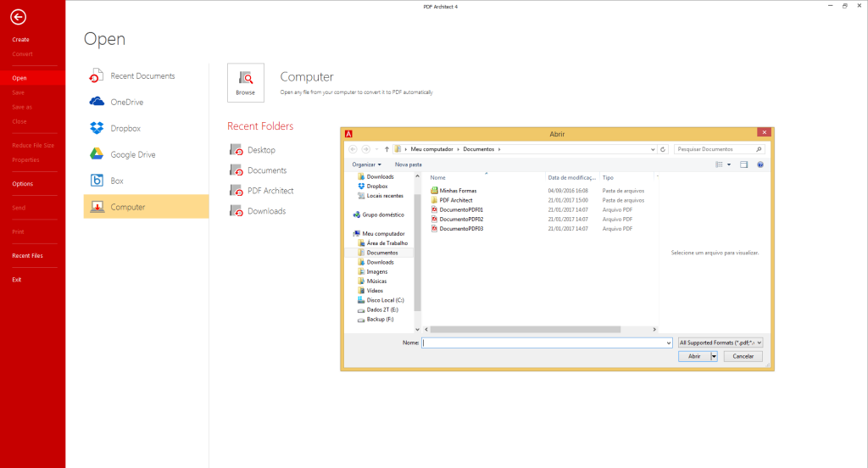Select Área de Trabalho in the navigation tree

(387, 243)
